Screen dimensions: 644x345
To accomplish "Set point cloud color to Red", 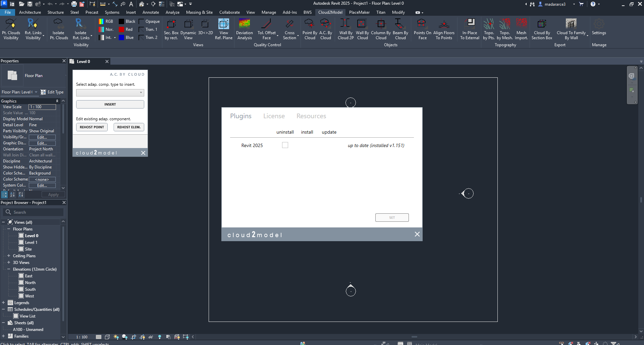I will pos(126,29).
